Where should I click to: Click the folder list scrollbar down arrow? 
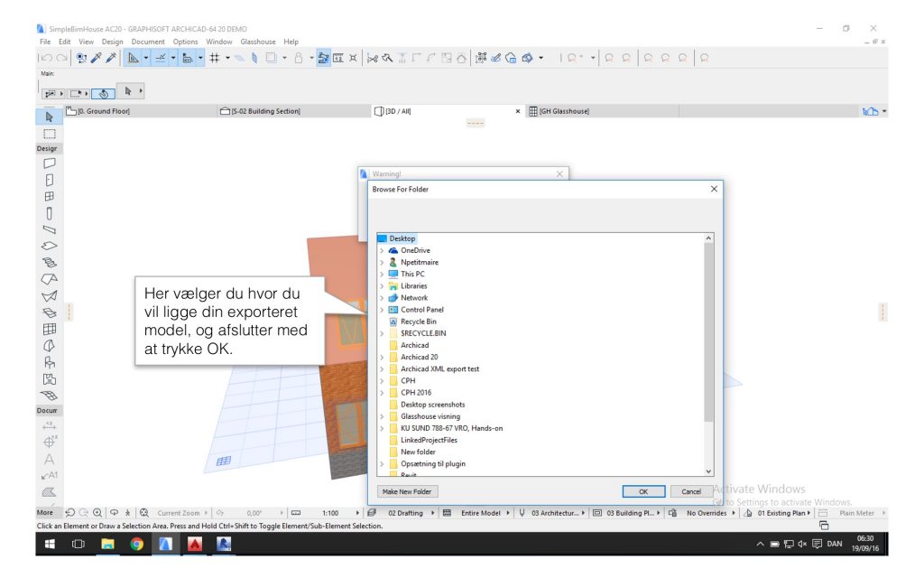pyautogui.click(x=708, y=471)
